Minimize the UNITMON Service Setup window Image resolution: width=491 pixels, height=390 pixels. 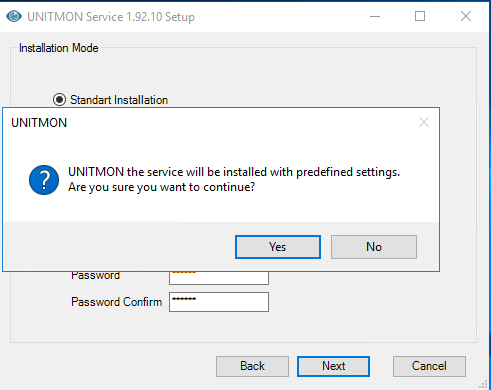(375, 16)
